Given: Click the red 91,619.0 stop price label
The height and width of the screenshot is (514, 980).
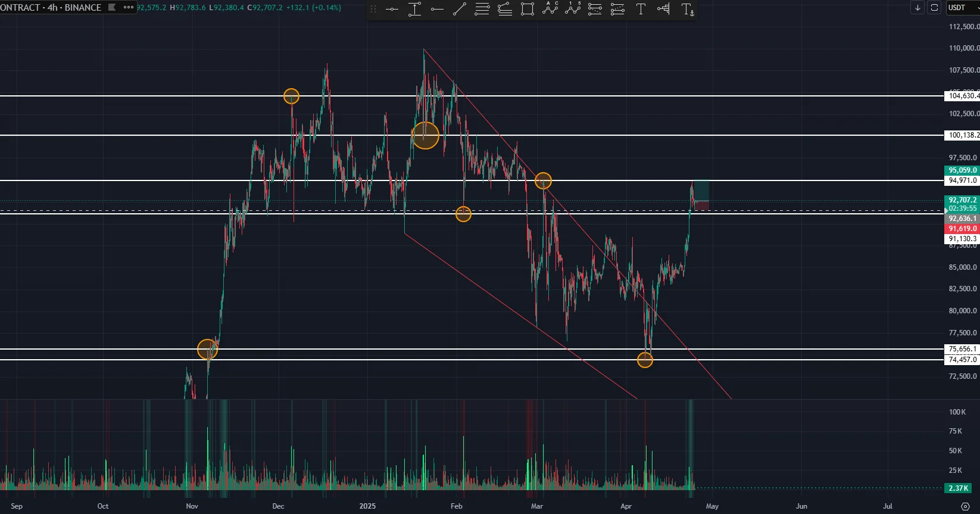Looking at the screenshot, I should coord(962,229).
